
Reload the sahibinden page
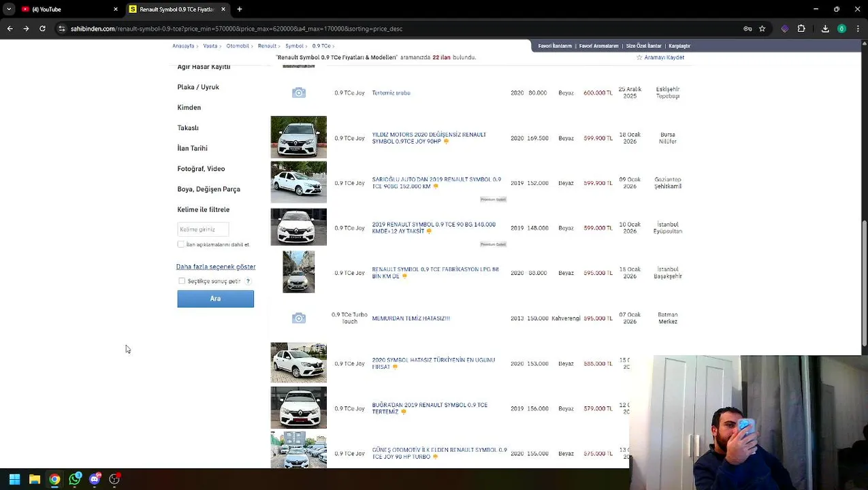[x=42, y=29]
